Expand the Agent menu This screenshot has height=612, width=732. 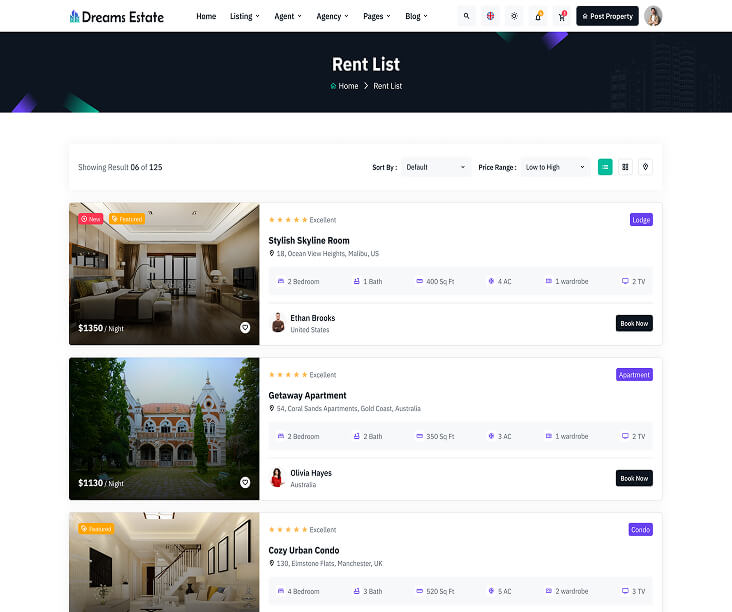click(x=288, y=16)
